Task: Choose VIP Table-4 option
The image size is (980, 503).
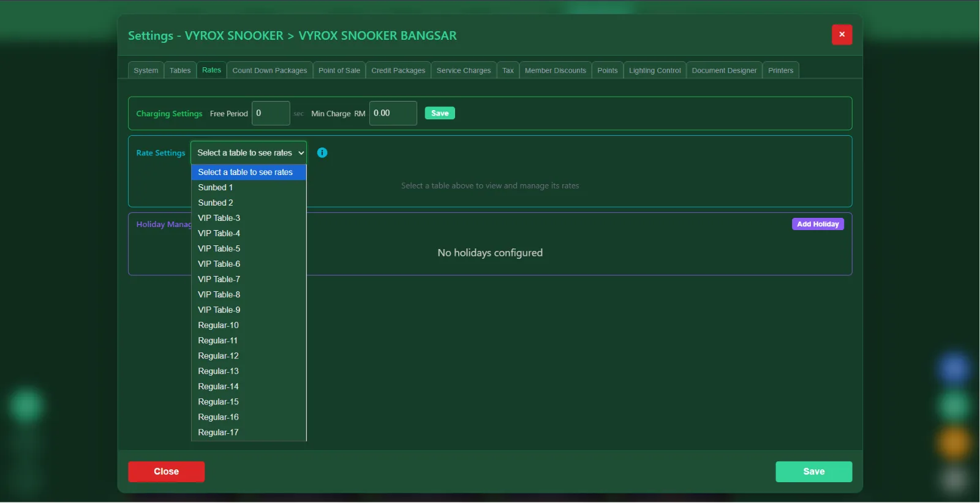Action: (249, 234)
